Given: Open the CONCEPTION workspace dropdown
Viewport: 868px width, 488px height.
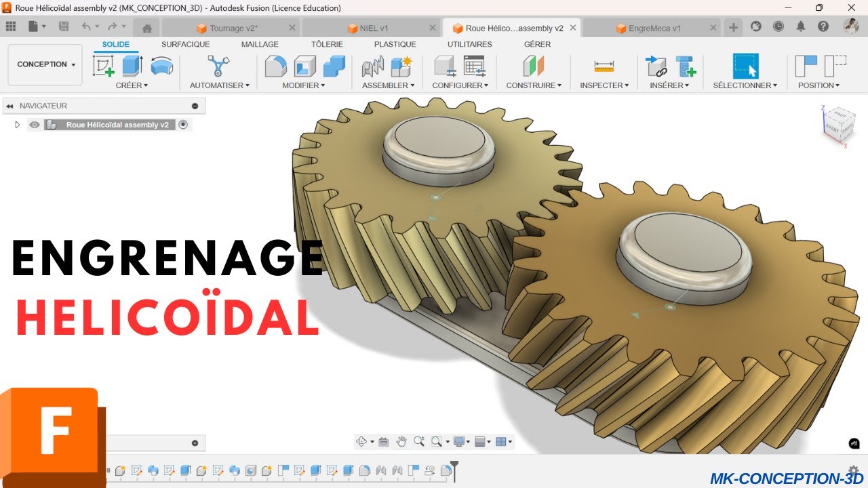Looking at the screenshot, I should 45,64.
